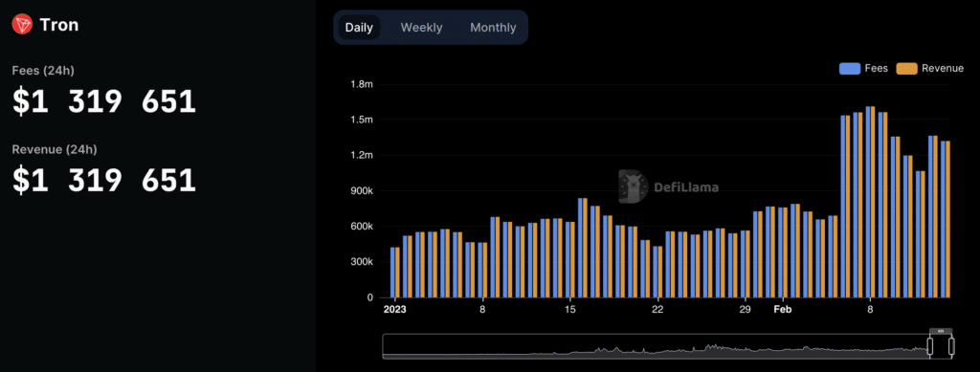Click the Tron title text
980x372 pixels.
(58, 25)
